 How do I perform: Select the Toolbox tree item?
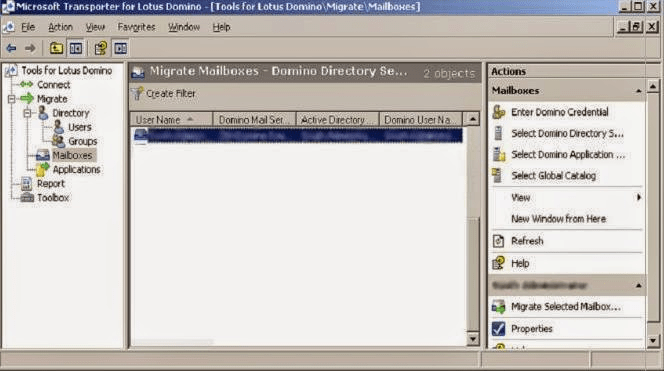pyautogui.click(x=53, y=198)
